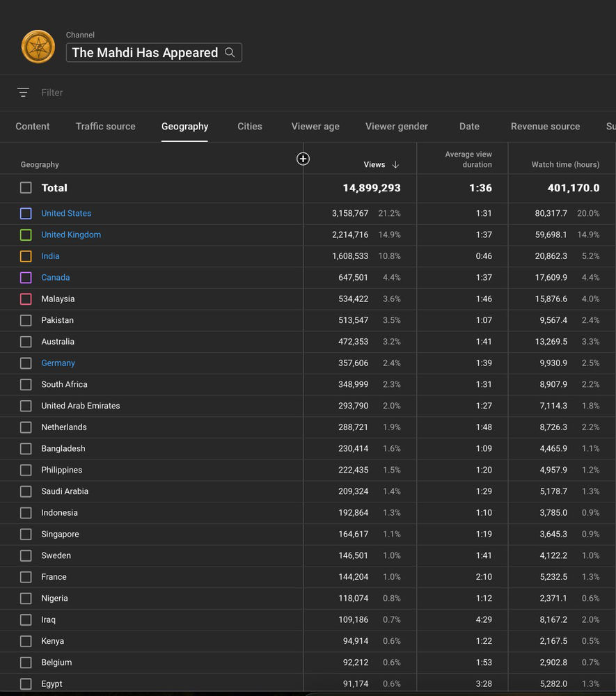Screen dimensions: 616x696
Task: Toggle the United States checkbox
Action: point(26,214)
